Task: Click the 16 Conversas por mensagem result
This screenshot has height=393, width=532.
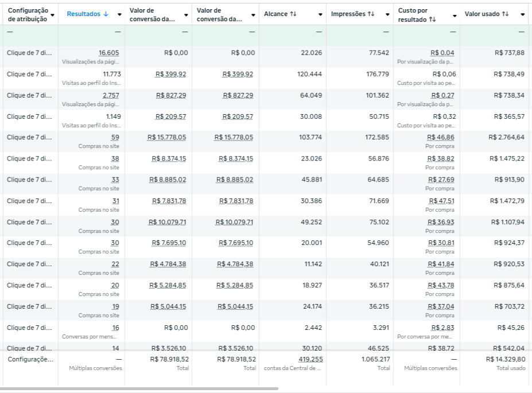Action: click(115, 328)
